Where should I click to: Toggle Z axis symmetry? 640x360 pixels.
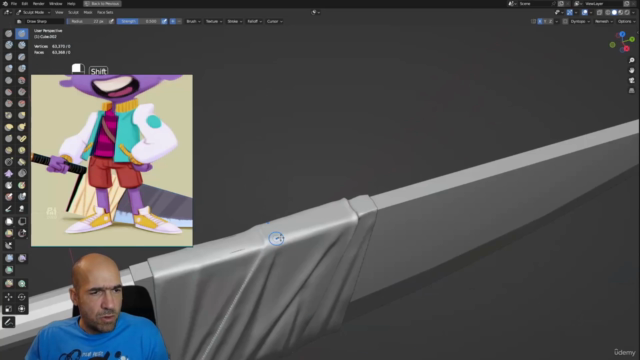tap(551, 21)
